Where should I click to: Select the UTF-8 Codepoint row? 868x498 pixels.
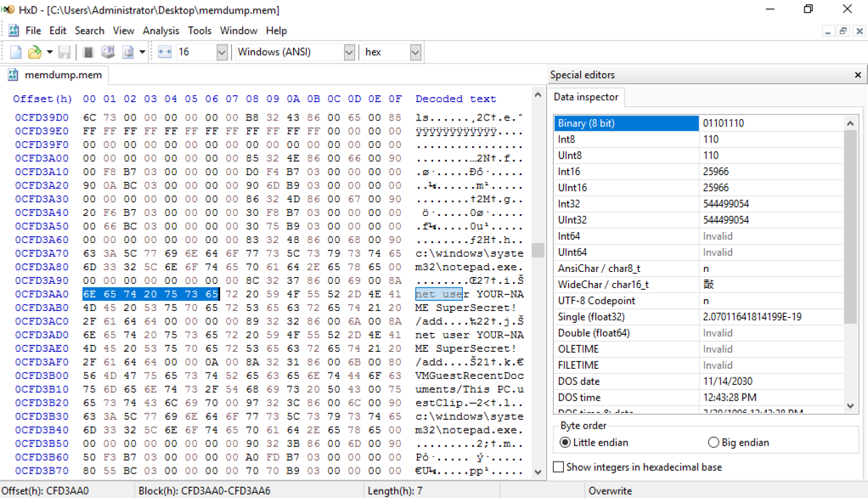[x=699, y=300]
